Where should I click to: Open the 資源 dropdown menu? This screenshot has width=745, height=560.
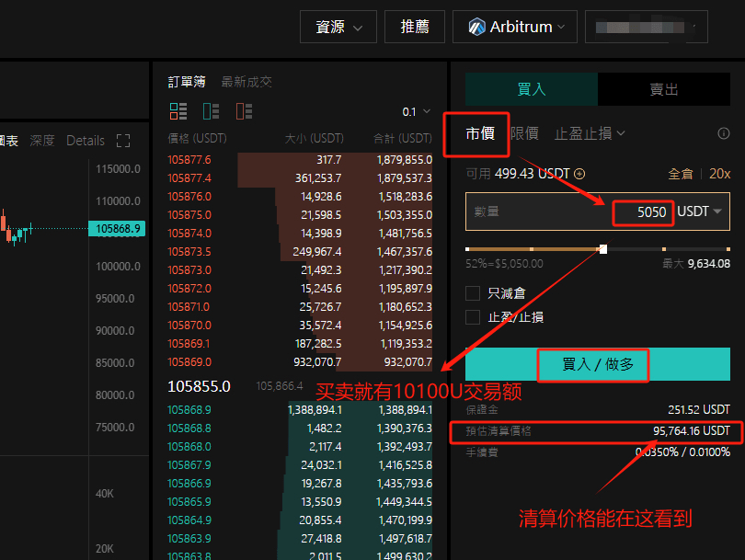(338, 27)
